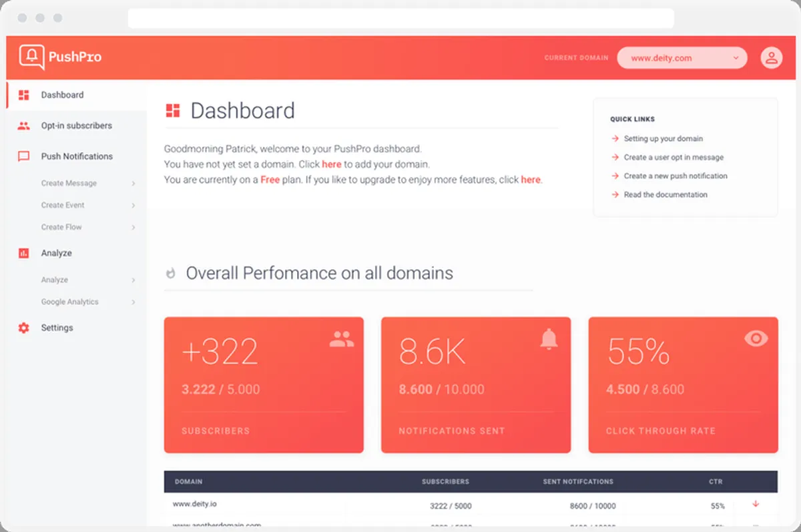Open Read the documentation quick link

(665, 195)
